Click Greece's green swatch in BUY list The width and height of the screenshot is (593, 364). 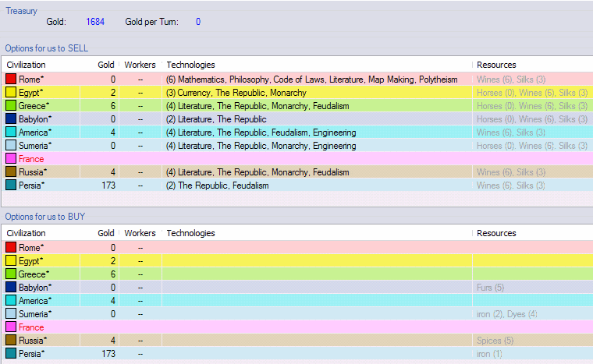(x=11, y=274)
